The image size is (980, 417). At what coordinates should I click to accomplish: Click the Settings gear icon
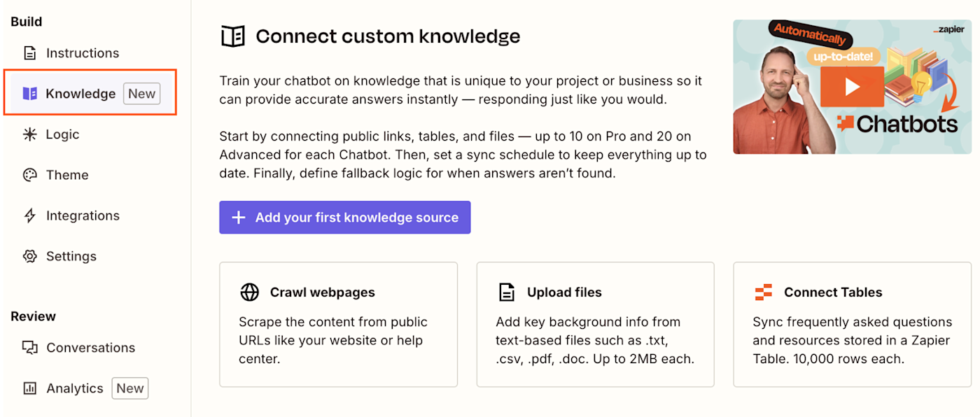coord(29,256)
